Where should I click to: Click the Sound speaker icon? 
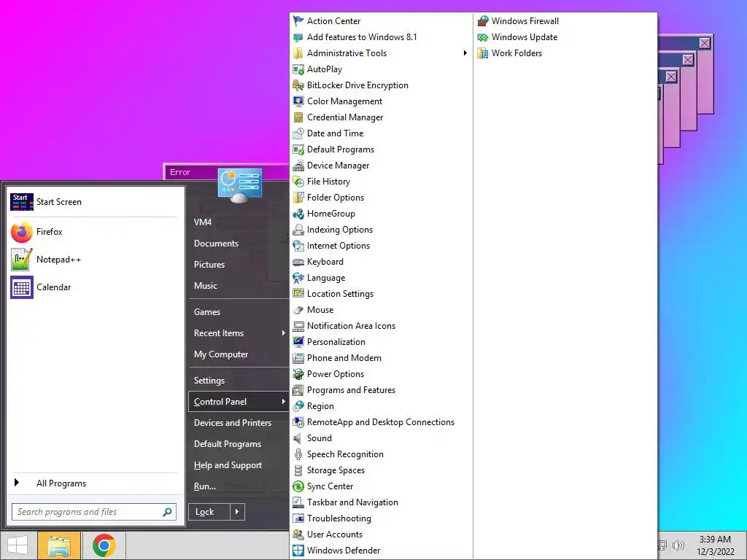pyautogui.click(x=298, y=438)
